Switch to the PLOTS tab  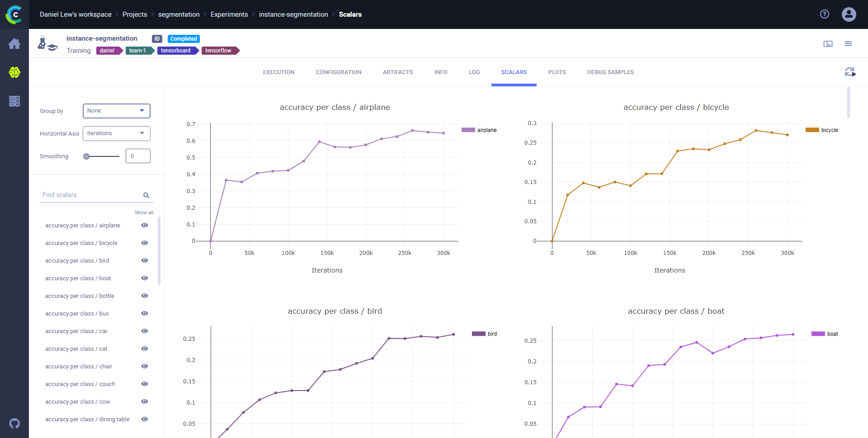tap(557, 72)
